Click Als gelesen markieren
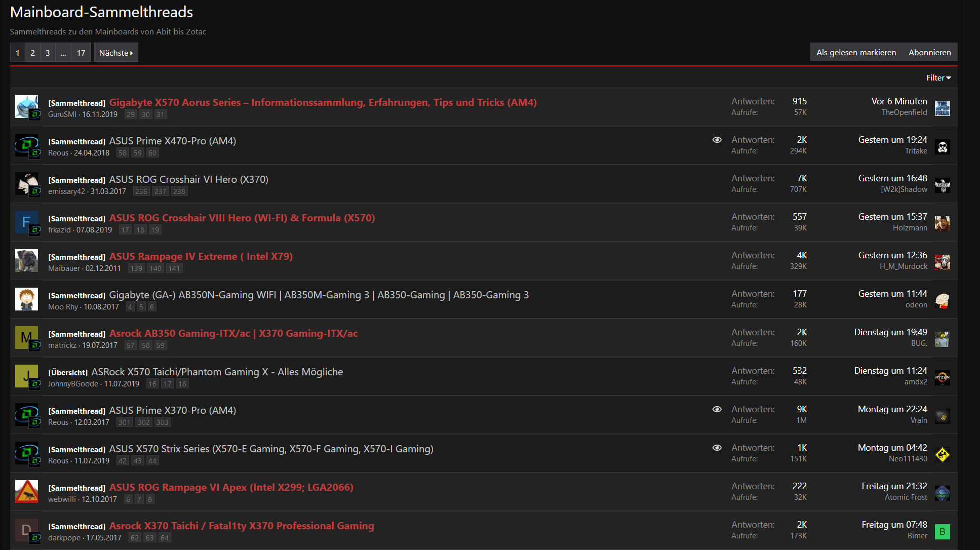The image size is (980, 550). click(856, 52)
